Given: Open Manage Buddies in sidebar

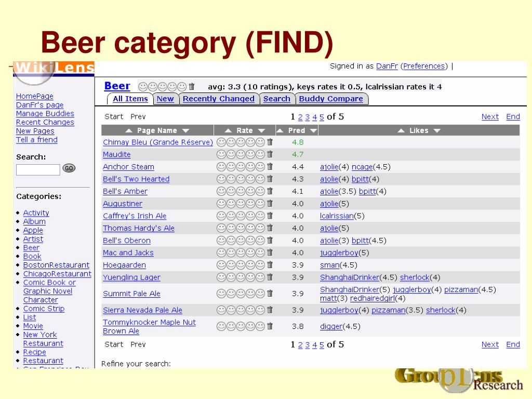Looking at the screenshot, I should click(x=45, y=114).
